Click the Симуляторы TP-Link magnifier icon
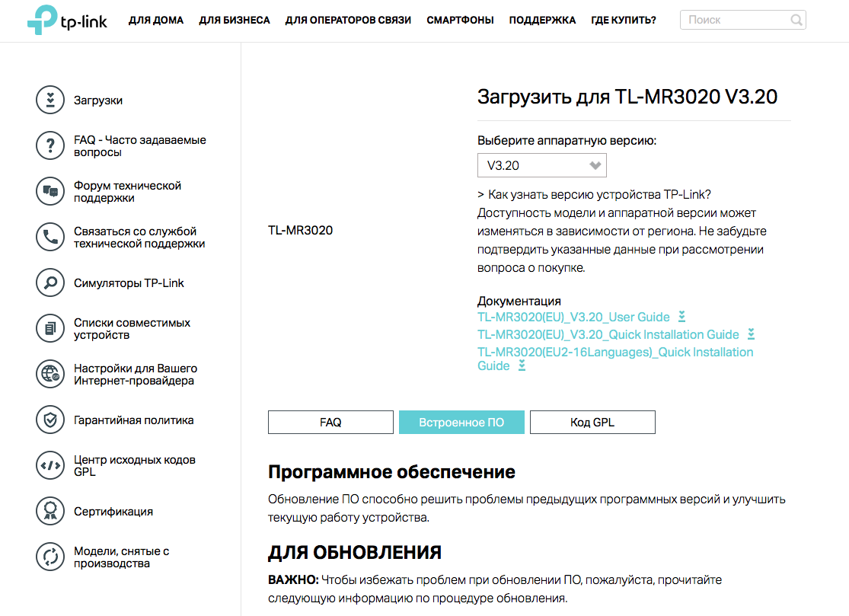The image size is (849, 616). pyautogui.click(x=50, y=282)
